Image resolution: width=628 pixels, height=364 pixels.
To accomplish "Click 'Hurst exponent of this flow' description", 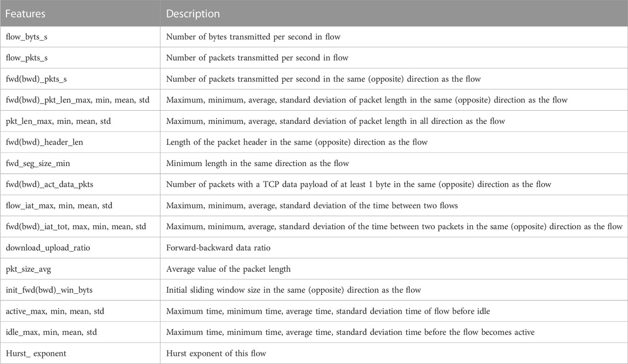I will click(394, 353).
